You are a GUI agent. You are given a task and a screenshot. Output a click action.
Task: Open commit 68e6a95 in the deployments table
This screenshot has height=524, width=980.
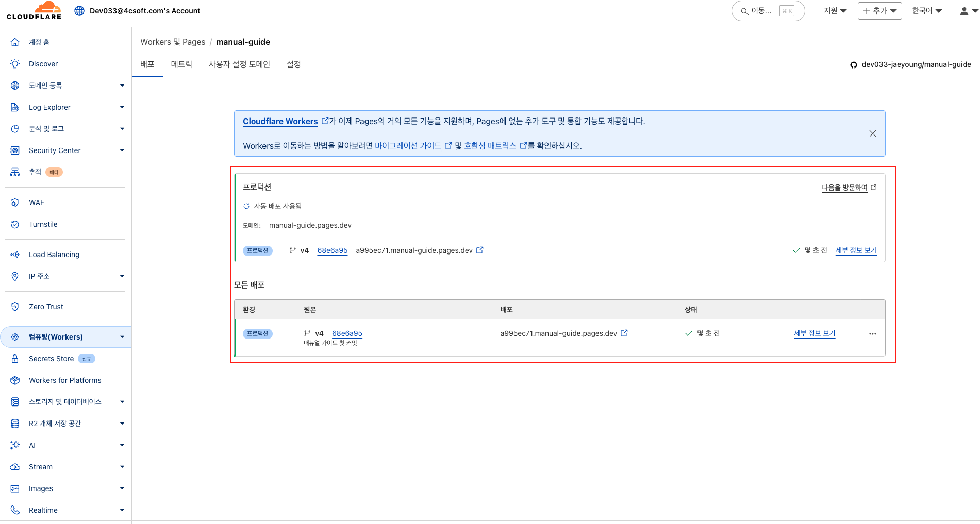click(347, 333)
